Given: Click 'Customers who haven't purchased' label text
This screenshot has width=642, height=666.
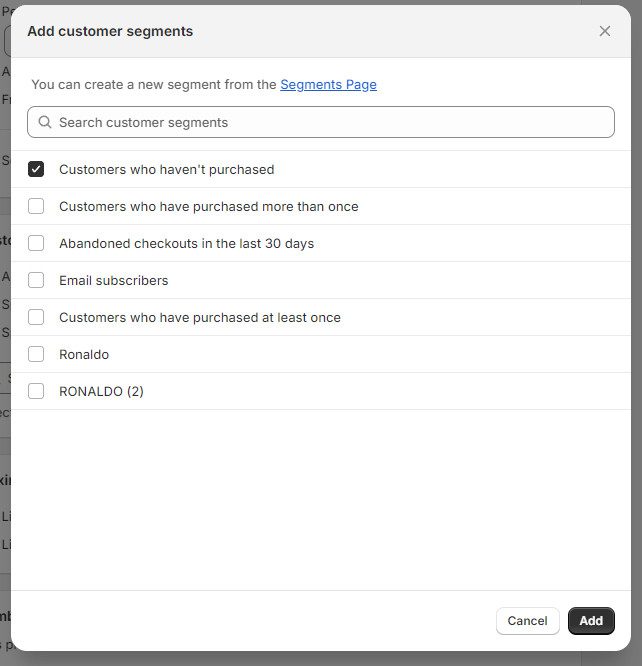Looking at the screenshot, I should (166, 169).
